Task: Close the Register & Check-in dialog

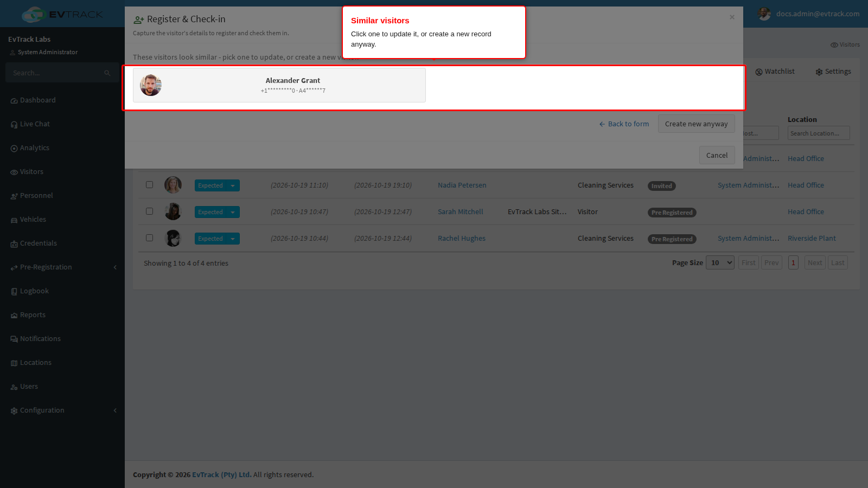Action: tap(732, 17)
